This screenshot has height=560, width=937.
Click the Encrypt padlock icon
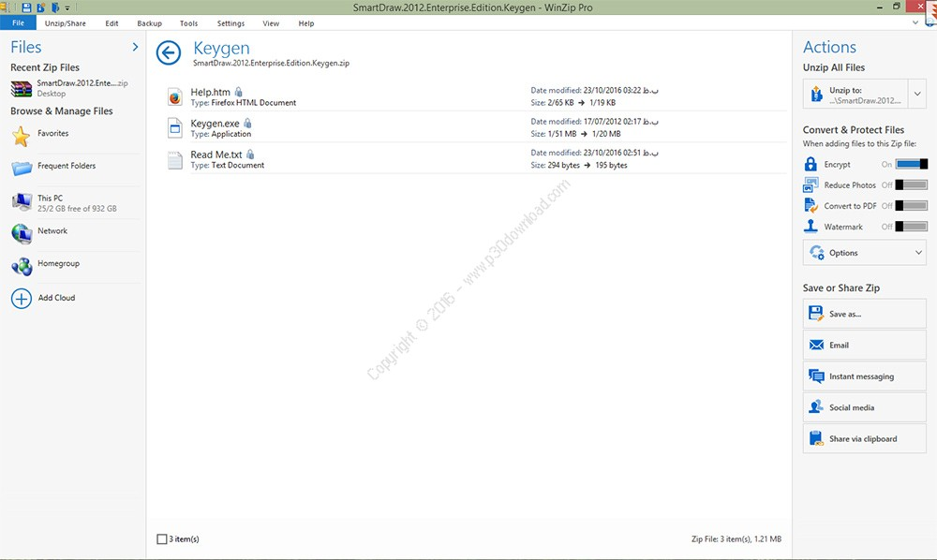click(x=811, y=164)
